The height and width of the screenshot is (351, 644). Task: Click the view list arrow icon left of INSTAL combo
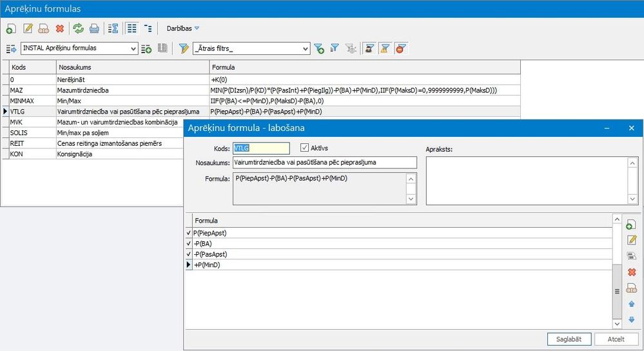tap(11, 49)
